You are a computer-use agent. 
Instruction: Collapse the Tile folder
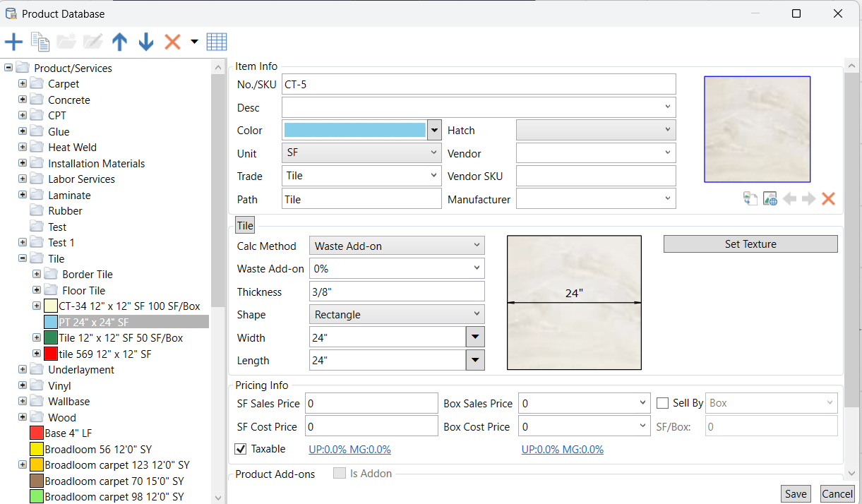click(23, 258)
